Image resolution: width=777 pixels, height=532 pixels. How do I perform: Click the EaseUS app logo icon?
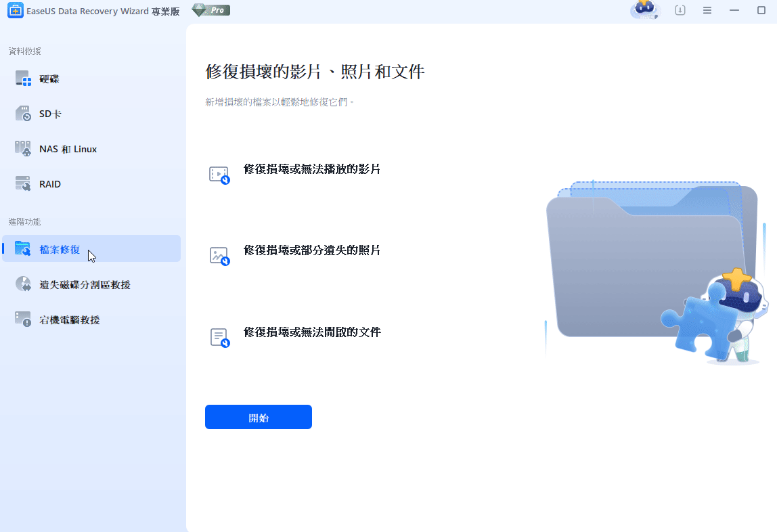coord(16,10)
